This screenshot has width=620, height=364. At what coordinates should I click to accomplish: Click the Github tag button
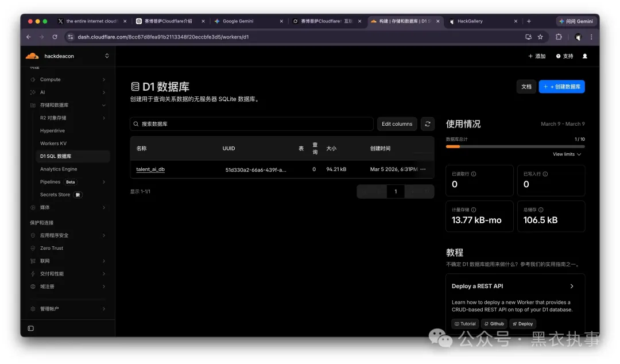coord(494,324)
